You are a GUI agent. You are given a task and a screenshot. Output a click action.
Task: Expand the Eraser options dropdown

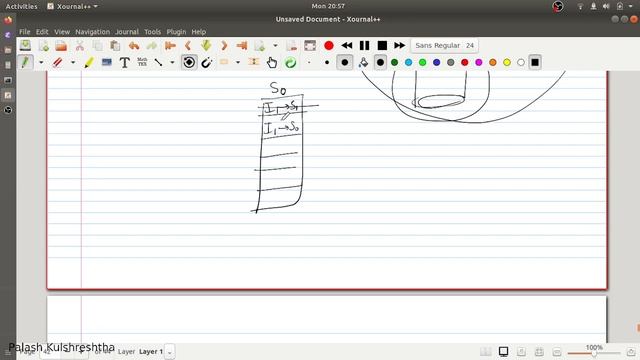click(73, 62)
